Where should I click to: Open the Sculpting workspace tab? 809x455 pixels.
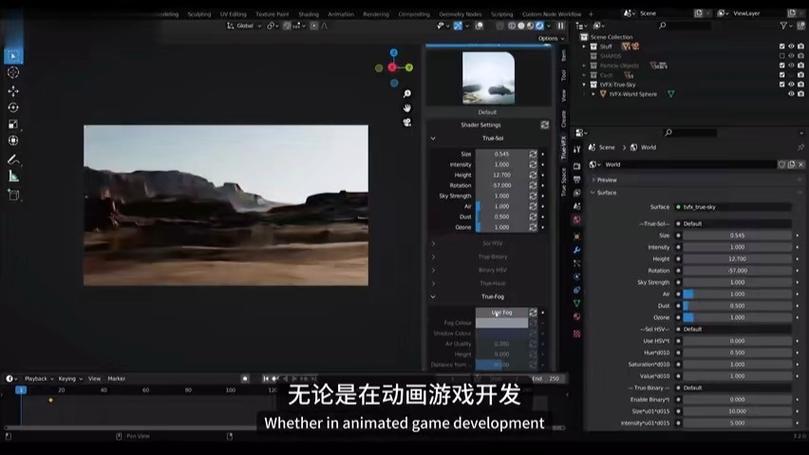[199, 14]
